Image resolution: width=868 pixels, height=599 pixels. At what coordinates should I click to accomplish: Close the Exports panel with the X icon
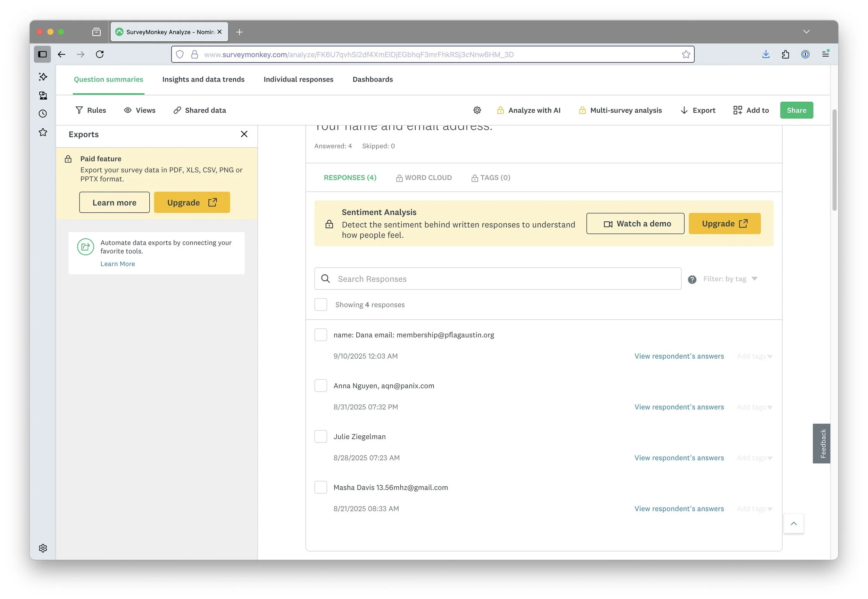click(244, 134)
